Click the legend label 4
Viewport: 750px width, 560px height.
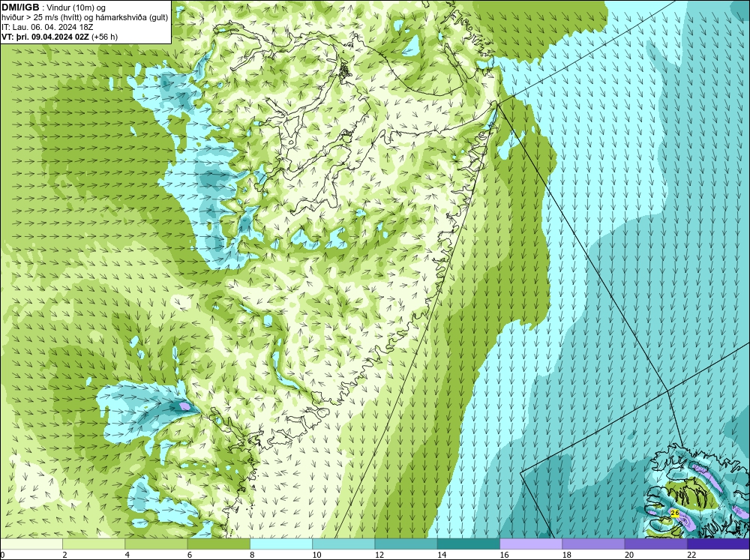tap(127, 555)
